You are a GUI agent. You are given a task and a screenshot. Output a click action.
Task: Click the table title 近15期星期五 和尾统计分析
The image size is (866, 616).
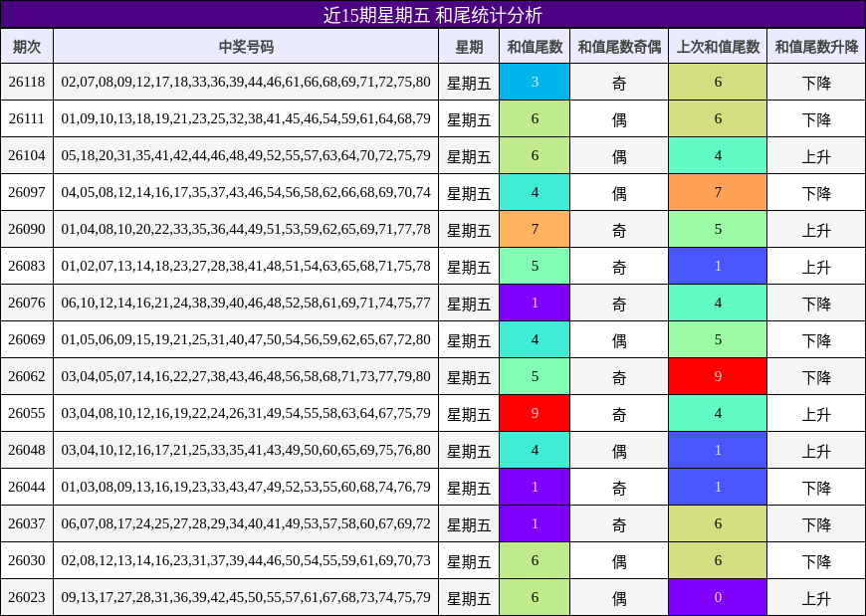433,15
